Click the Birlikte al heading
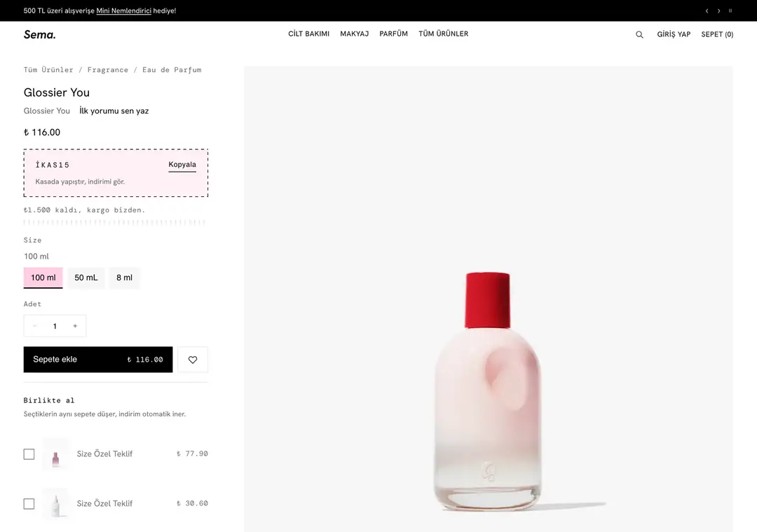757x532 pixels. tap(49, 400)
